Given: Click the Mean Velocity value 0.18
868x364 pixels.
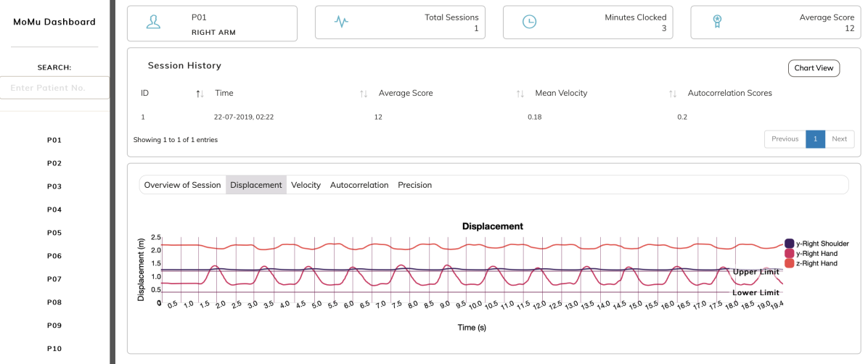Looking at the screenshot, I should pyautogui.click(x=536, y=117).
